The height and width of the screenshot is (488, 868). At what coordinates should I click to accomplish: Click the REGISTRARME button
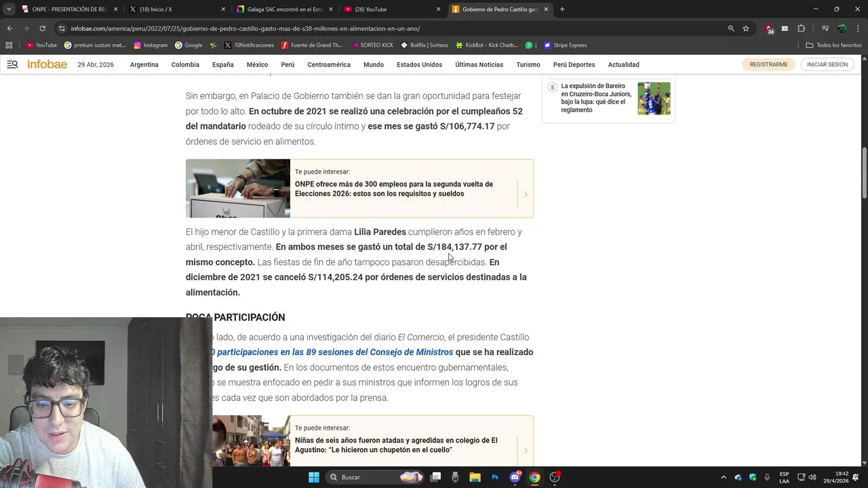tap(768, 64)
